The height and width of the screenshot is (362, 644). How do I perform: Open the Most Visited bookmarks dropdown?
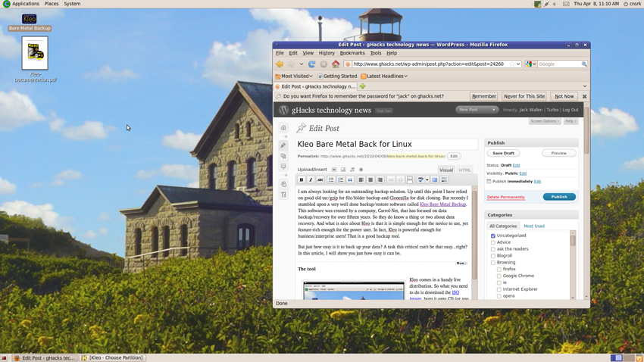[x=294, y=76]
